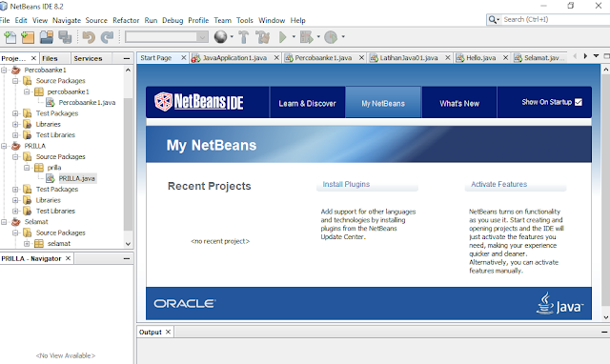
Task: Open the Refactor menu
Action: point(126,20)
